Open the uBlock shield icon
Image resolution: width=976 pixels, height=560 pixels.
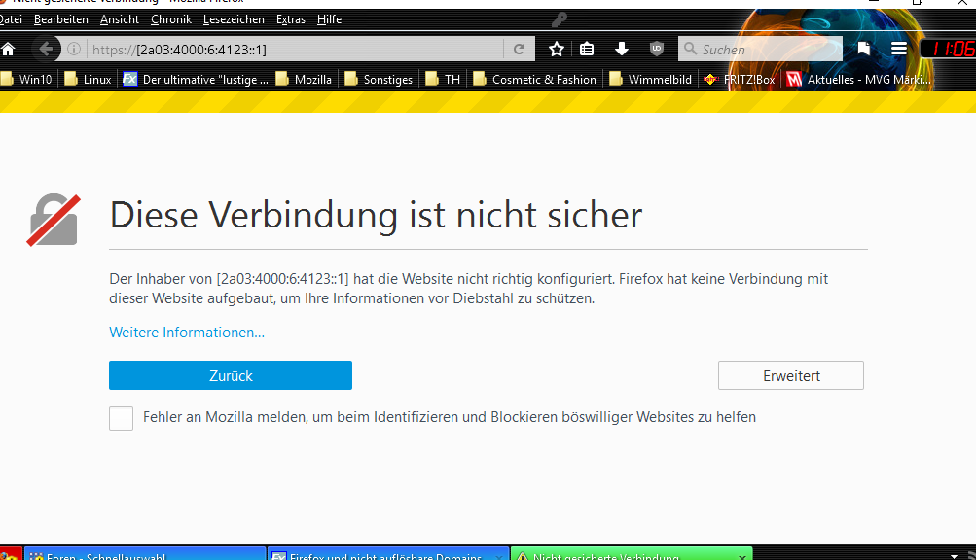coord(656,49)
